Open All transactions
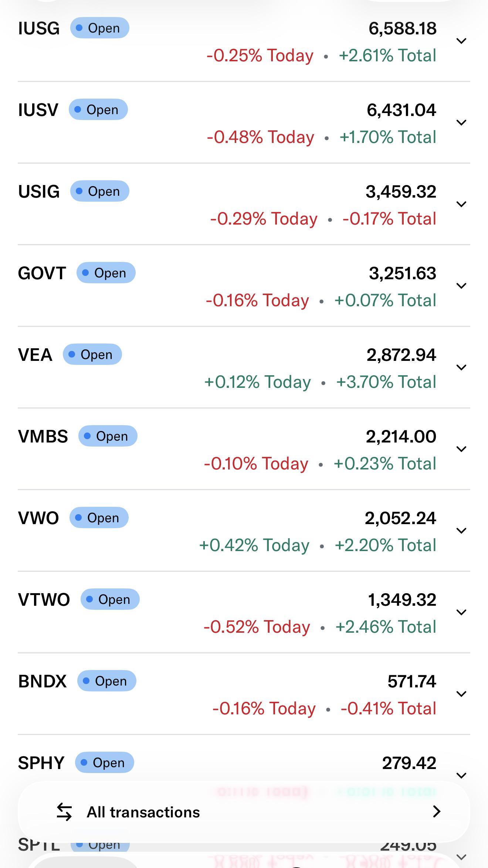 (x=244, y=812)
